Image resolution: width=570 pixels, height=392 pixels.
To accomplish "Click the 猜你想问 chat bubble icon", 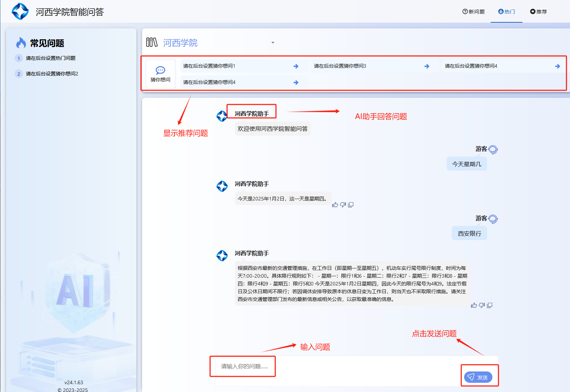I will pyautogui.click(x=160, y=70).
